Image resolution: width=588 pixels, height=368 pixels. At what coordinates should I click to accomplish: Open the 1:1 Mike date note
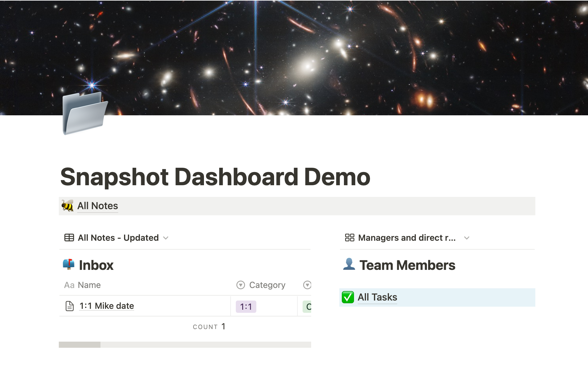coord(107,306)
